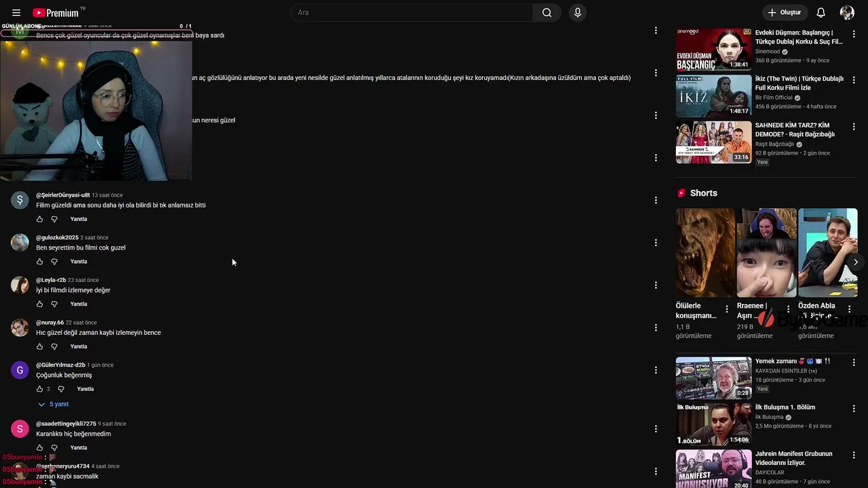Viewport: 868px width, 488px height.
Task: Open options menu for @saadettingeyikli7275 comment
Action: pyautogui.click(x=655, y=429)
